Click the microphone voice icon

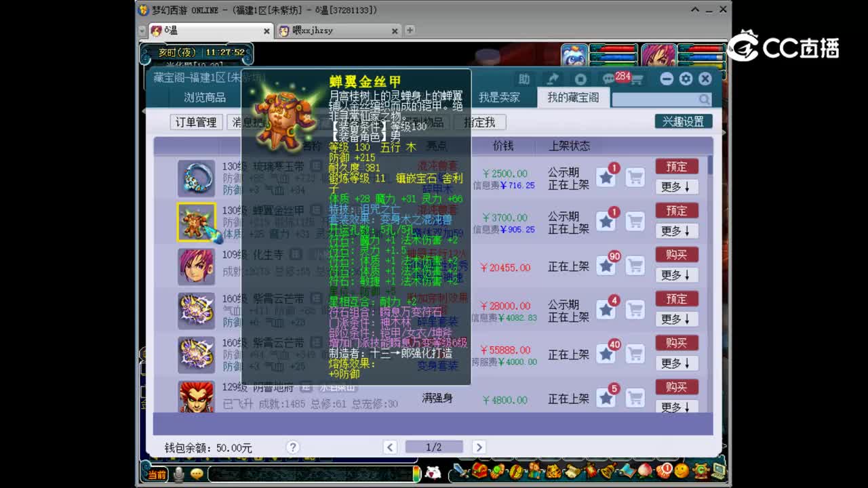pyautogui.click(x=178, y=474)
